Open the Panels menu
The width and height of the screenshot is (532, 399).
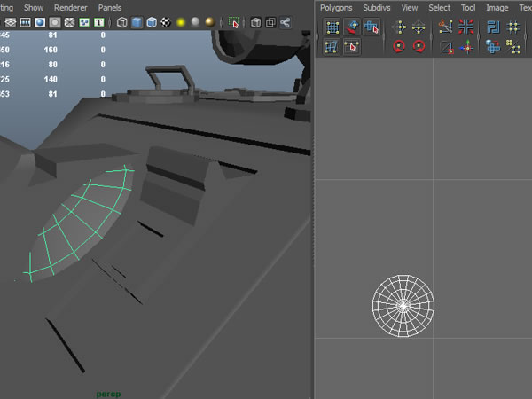click(110, 7)
